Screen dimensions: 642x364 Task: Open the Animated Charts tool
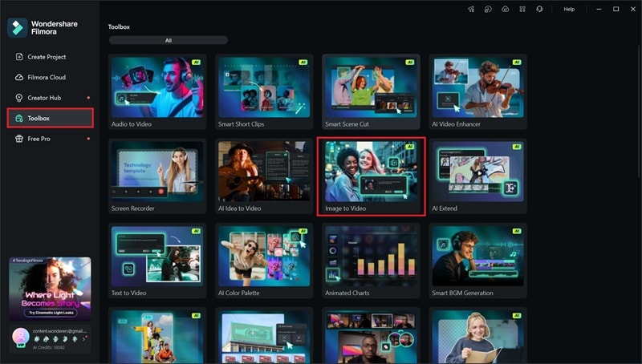coord(371,261)
